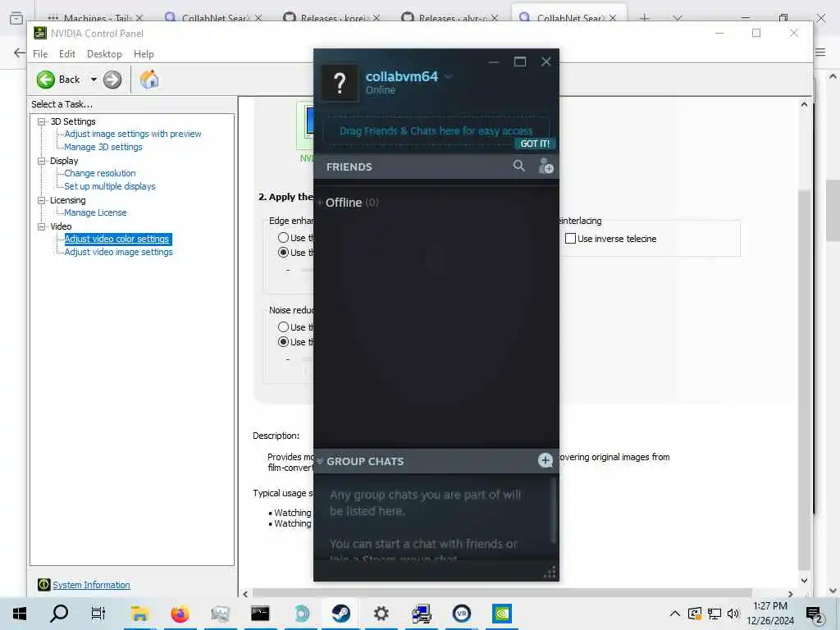Open the Help menu

(x=144, y=54)
